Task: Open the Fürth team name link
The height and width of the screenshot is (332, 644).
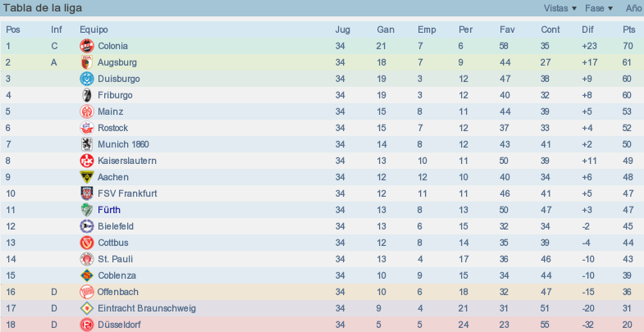Action: 109,210
